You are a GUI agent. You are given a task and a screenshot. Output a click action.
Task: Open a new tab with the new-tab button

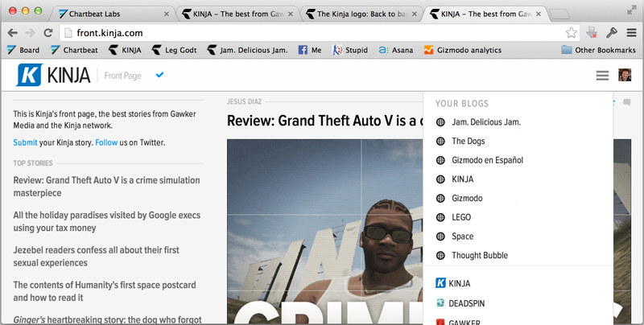click(559, 14)
